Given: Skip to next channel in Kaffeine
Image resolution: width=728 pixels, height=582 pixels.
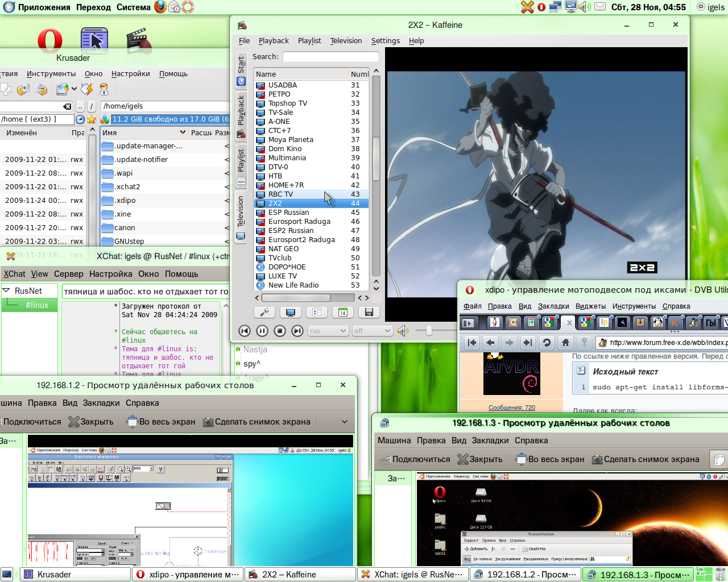Looking at the screenshot, I should pos(297,331).
